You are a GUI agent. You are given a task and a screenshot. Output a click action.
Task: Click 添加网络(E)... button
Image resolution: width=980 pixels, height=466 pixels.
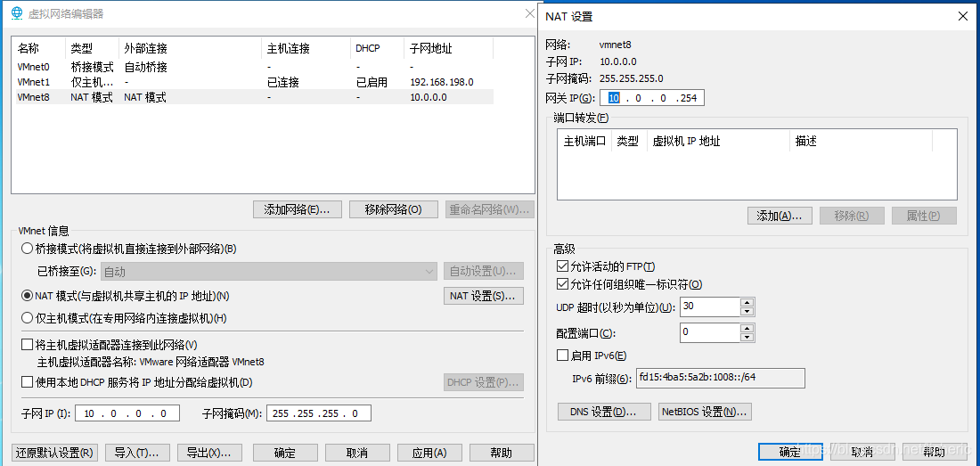(298, 210)
